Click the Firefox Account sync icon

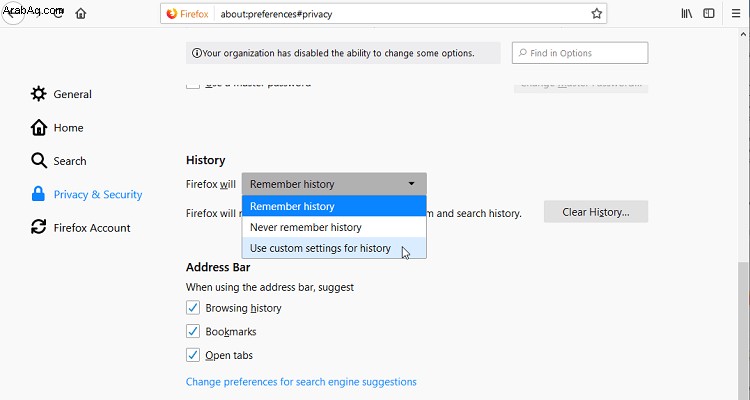39,227
